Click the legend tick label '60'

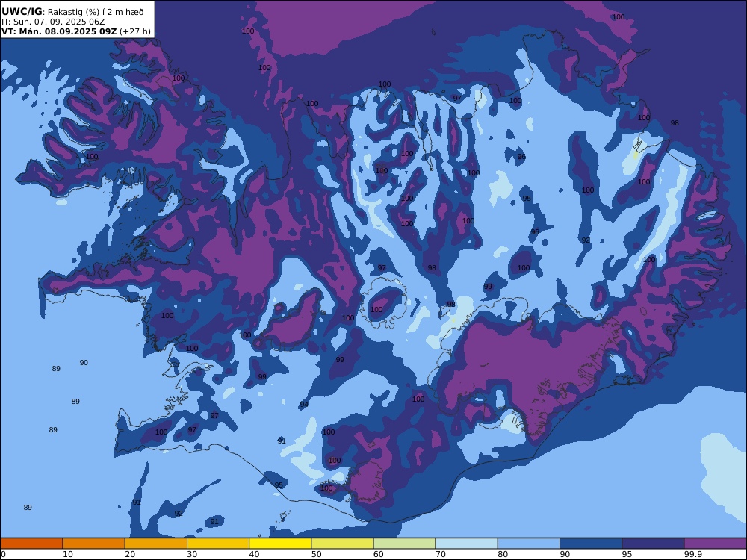[x=379, y=554]
